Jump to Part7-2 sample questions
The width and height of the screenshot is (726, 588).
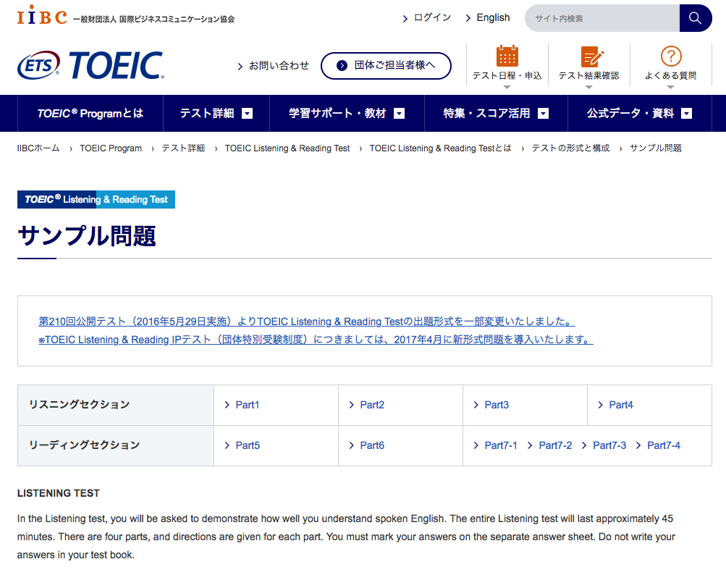tap(555, 445)
